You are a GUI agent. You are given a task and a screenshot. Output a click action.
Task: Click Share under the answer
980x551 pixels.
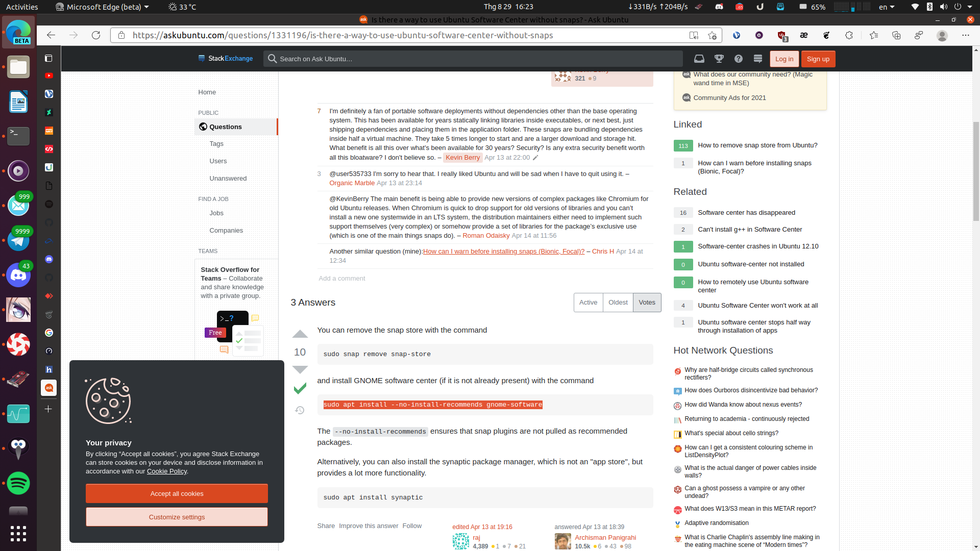click(326, 526)
